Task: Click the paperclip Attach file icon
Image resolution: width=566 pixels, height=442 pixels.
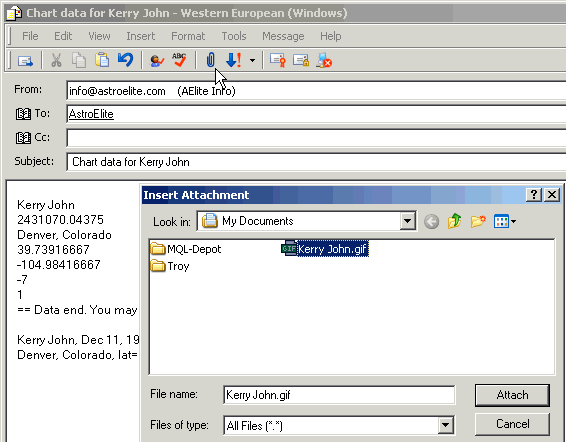Action: point(210,60)
